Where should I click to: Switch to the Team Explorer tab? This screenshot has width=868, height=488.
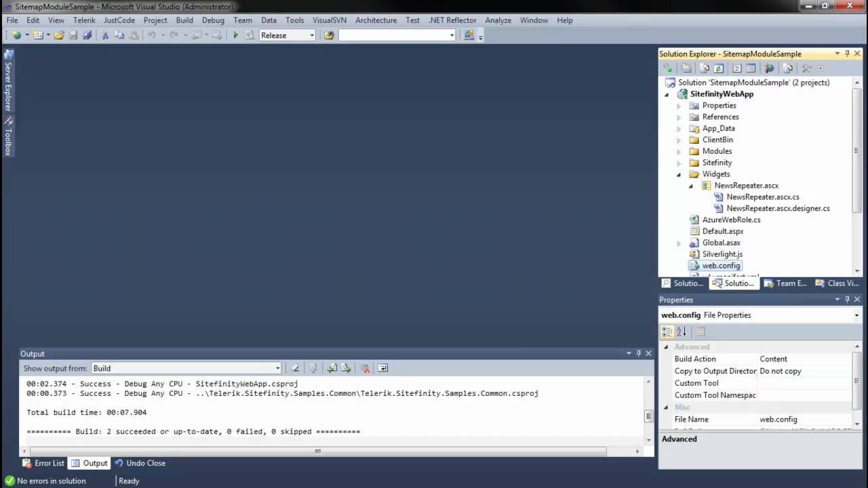pyautogui.click(x=785, y=283)
